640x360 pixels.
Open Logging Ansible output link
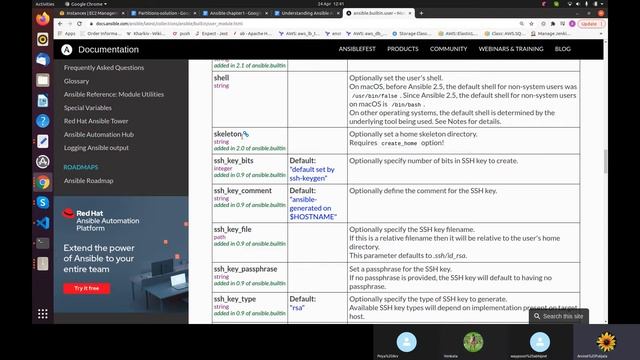[96, 148]
